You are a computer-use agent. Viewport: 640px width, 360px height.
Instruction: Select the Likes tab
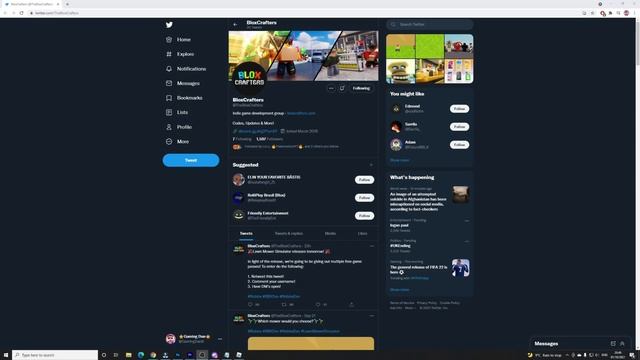tap(362, 233)
